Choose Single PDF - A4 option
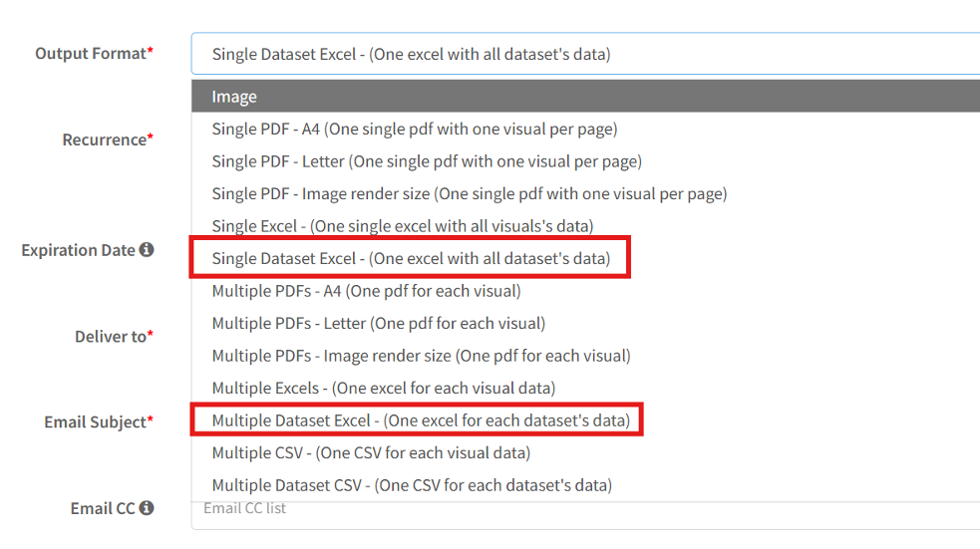The height and width of the screenshot is (549, 980). (x=414, y=130)
